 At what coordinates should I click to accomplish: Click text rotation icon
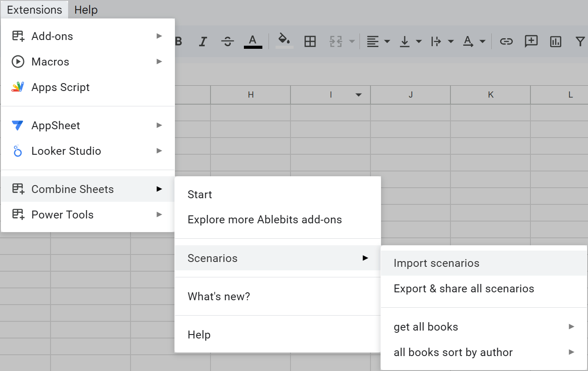[x=468, y=42]
